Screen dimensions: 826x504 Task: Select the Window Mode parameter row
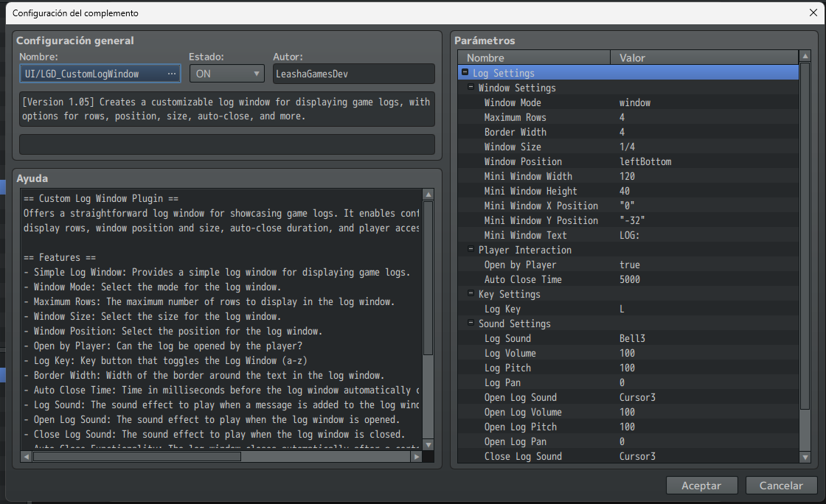628,102
